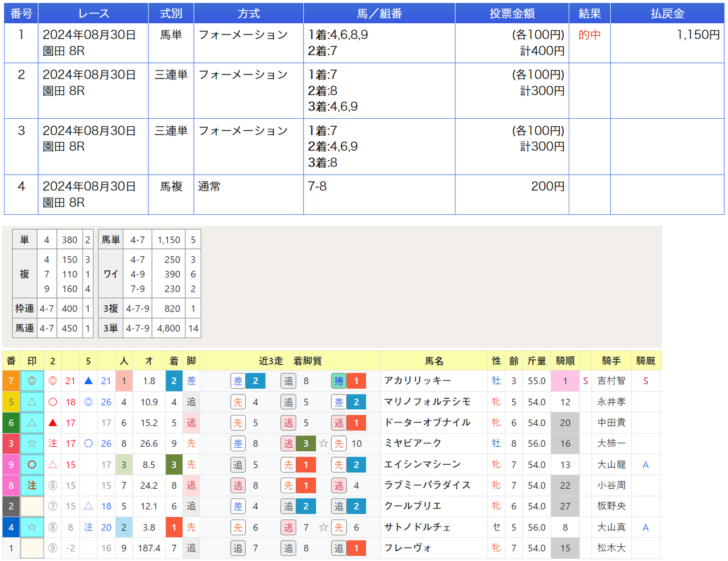Click yellow number 5 badge for マリノフォルテシモ

(11, 402)
